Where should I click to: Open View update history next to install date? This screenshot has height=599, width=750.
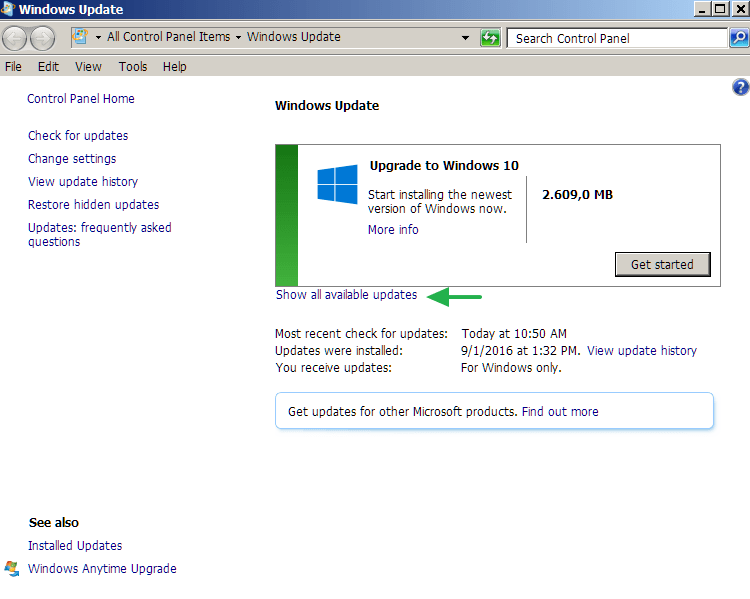coord(642,351)
